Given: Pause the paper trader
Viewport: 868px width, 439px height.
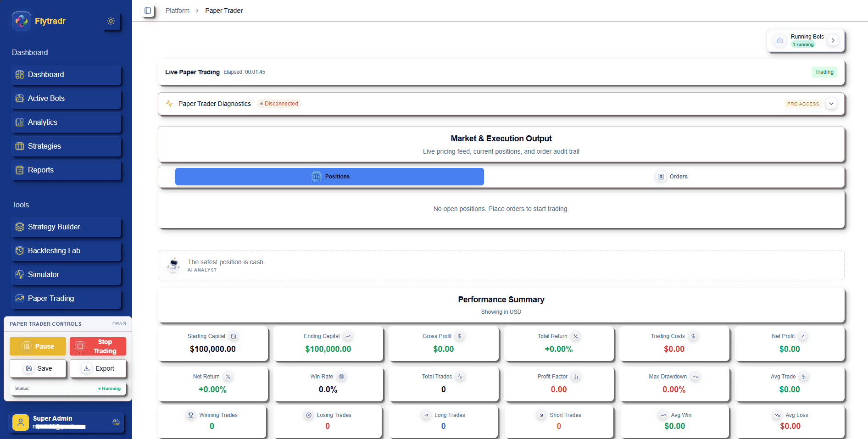Looking at the screenshot, I should (x=38, y=346).
